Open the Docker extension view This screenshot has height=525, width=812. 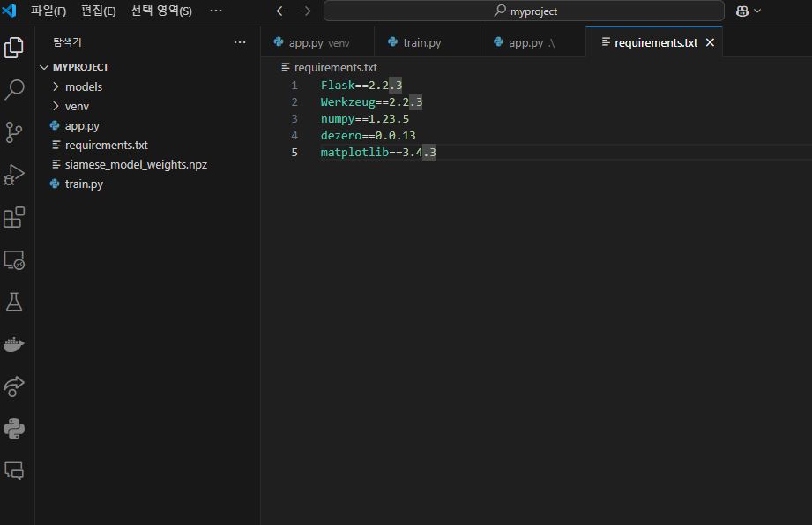14,344
